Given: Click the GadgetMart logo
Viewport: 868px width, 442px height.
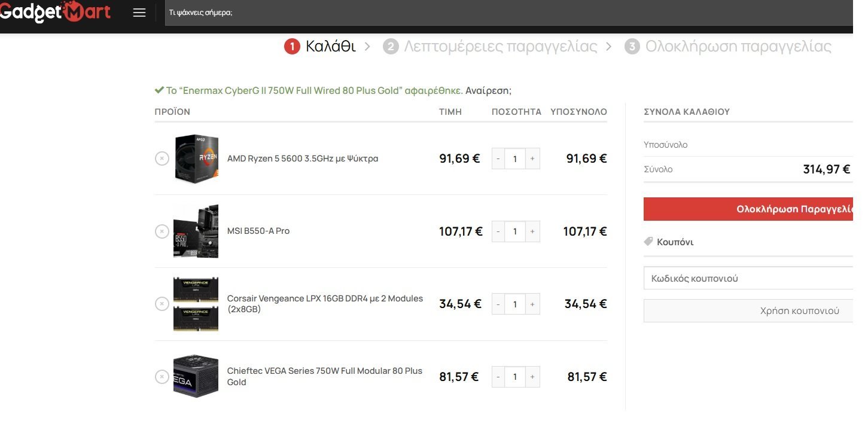Looking at the screenshot, I should pyautogui.click(x=55, y=12).
